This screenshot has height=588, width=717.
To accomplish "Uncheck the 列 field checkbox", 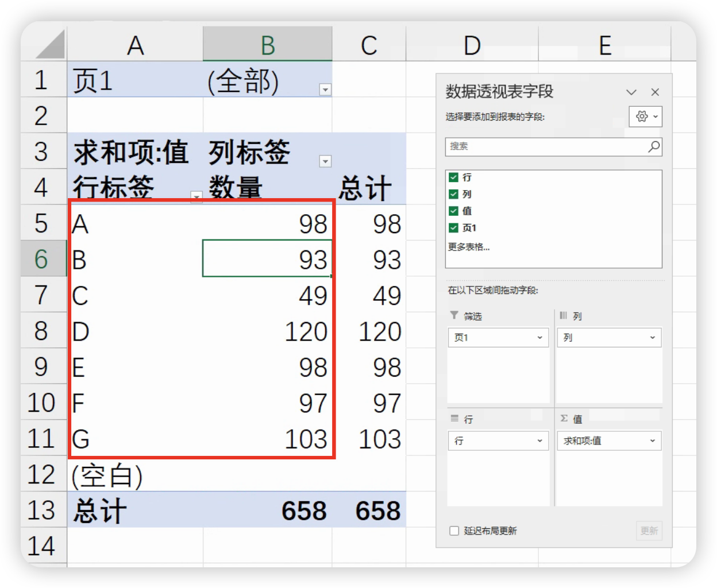I will click(454, 194).
